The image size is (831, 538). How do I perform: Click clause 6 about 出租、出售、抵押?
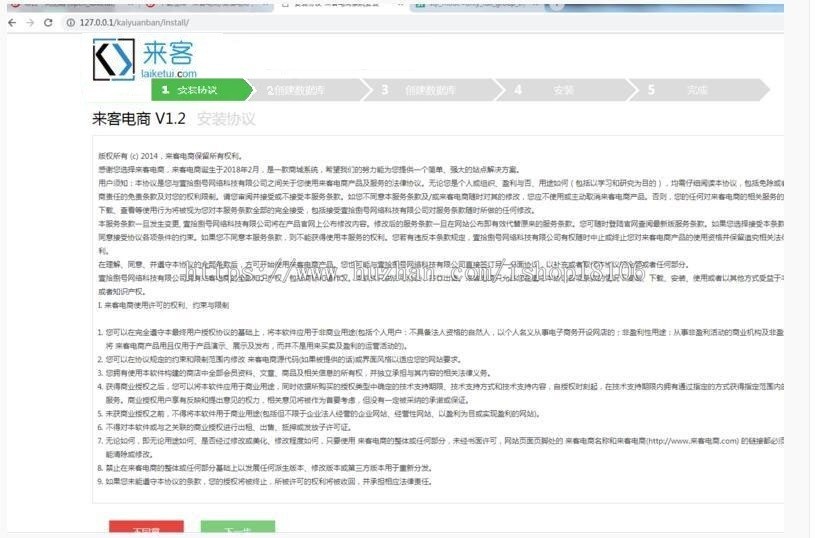pos(224,427)
